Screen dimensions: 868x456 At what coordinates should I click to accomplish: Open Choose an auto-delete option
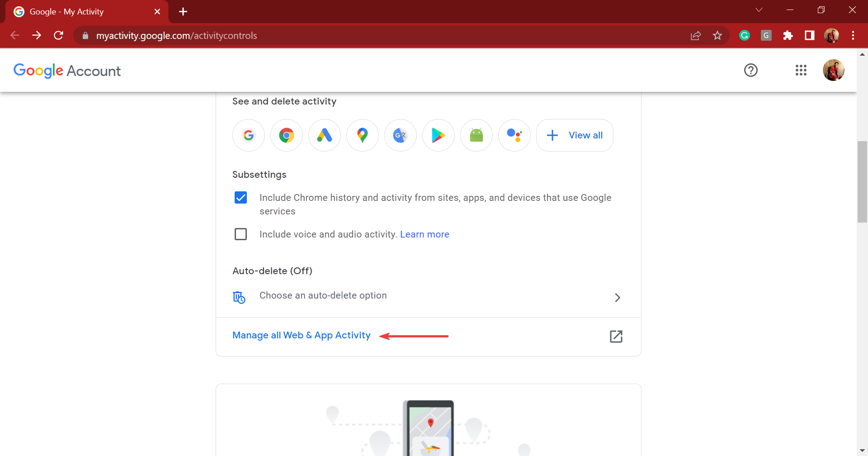click(428, 296)
